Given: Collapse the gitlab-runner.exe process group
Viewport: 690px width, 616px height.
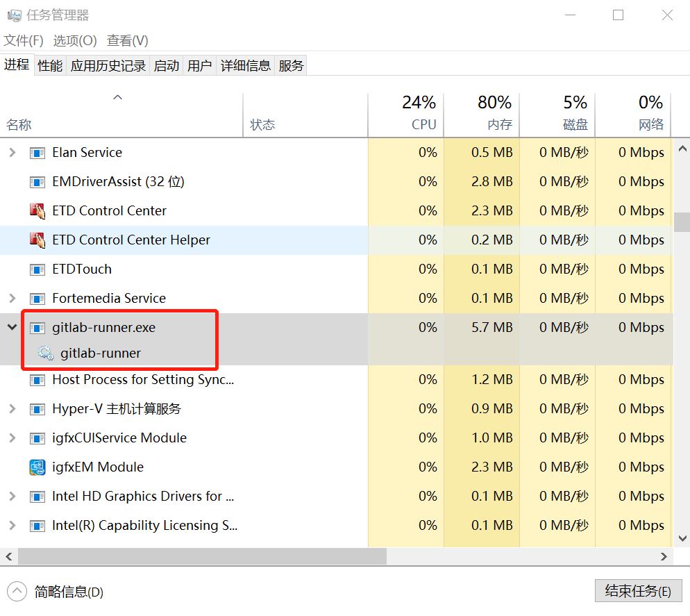Looking at the screenshot, I should tap(11, 326).
